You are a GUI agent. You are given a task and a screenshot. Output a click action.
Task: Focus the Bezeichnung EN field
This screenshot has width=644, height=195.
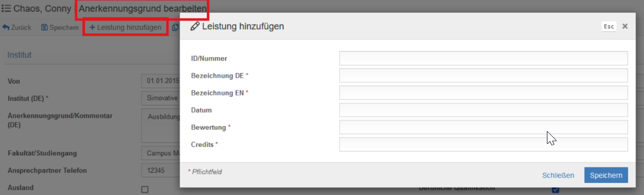[483, 93]
